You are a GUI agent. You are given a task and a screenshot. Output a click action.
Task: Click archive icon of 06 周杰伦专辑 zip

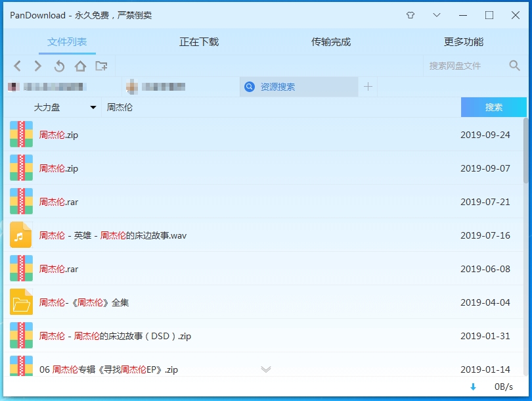click(x=22, y=366)
